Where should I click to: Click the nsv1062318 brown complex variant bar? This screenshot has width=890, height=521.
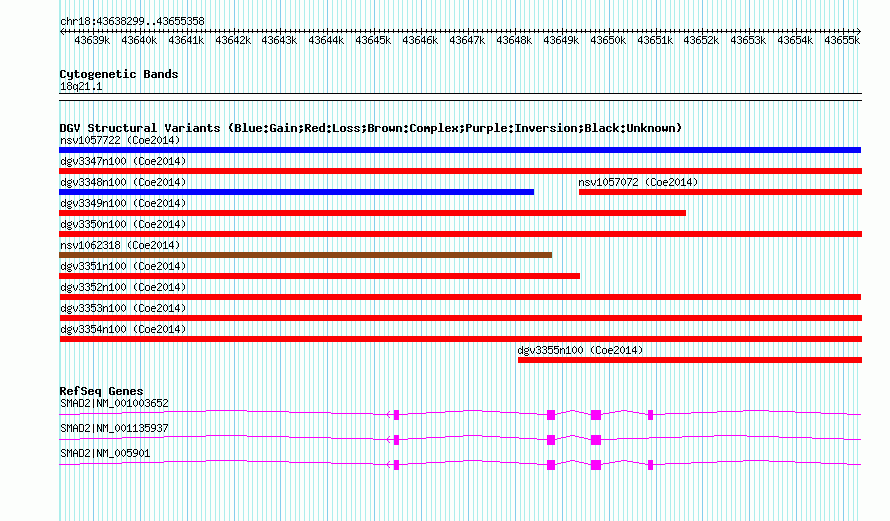coord(305,255)
